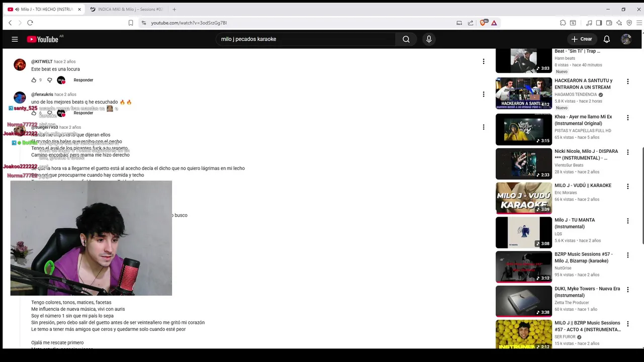
Task: Close the Milo J - TOI HECHO tab
Action: [79, 9]
